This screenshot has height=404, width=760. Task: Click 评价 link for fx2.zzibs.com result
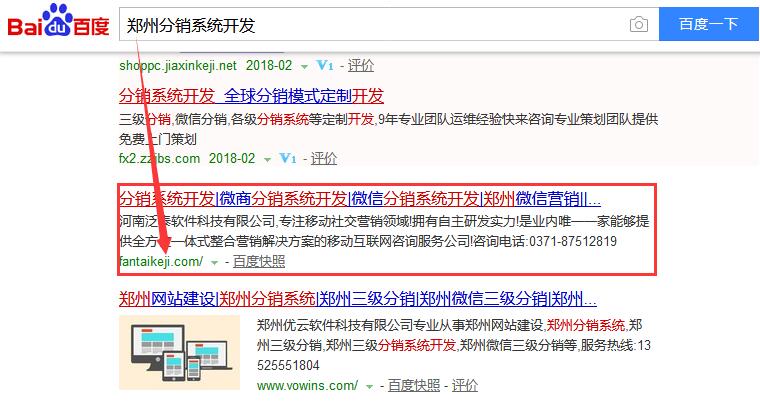(x=324, y=158)
